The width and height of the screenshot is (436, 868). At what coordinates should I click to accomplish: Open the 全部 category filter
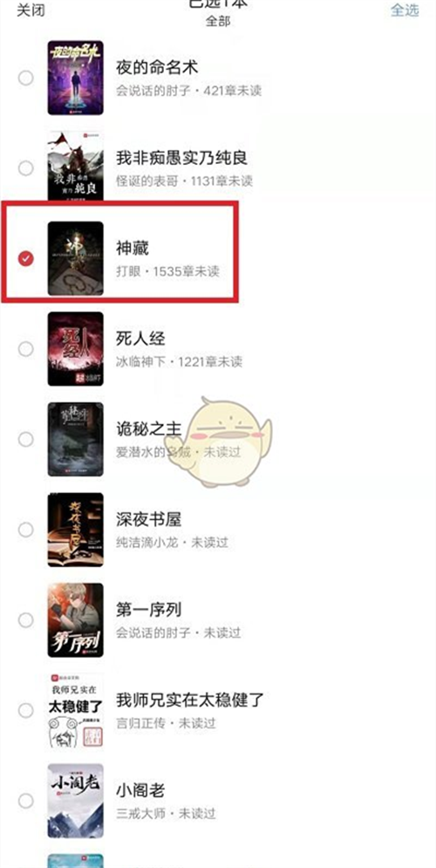(x=218, y=22)
